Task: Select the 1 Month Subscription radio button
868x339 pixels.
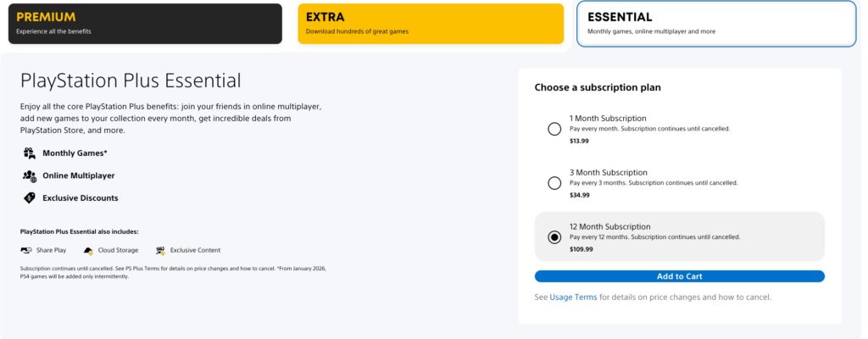Action: coord(554,129)
